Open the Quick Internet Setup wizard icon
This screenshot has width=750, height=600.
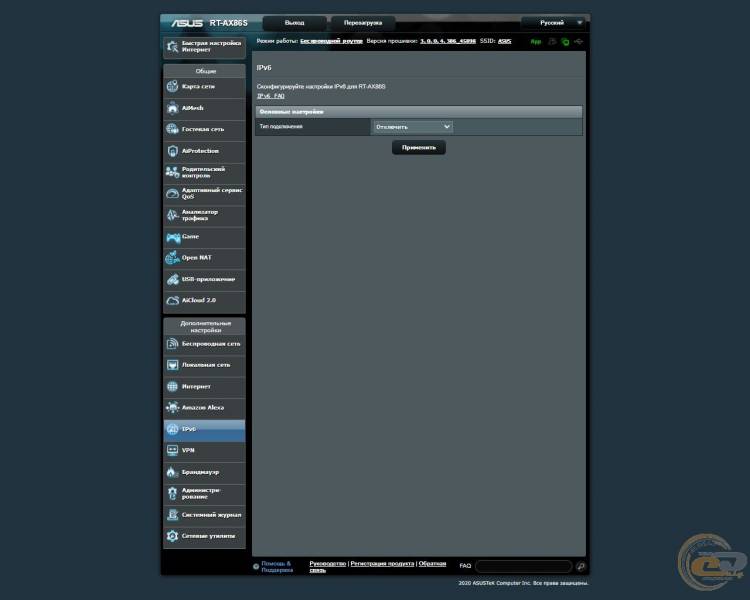coord(172,46)
